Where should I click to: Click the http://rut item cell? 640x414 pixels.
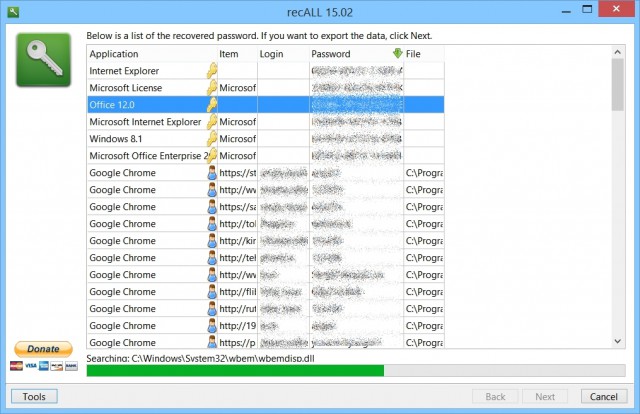[x=238, y=309]
